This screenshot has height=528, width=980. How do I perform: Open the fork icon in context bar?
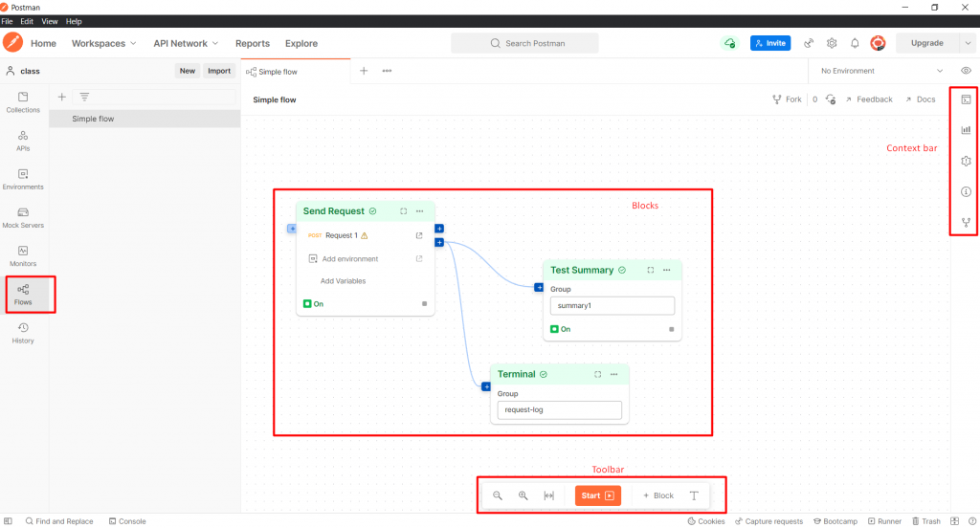click(x=966, y=222)
